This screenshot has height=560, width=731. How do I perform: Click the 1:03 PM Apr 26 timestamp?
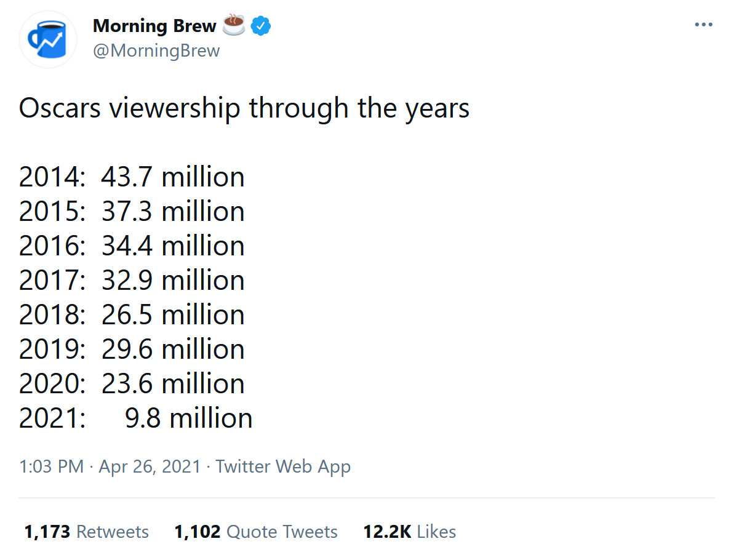click(110, 466)
